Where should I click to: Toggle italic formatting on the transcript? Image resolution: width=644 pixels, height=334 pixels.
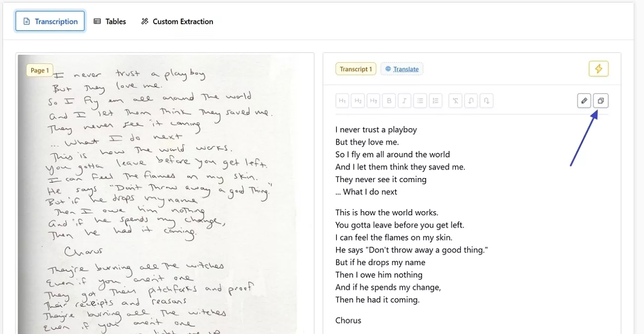405,100
